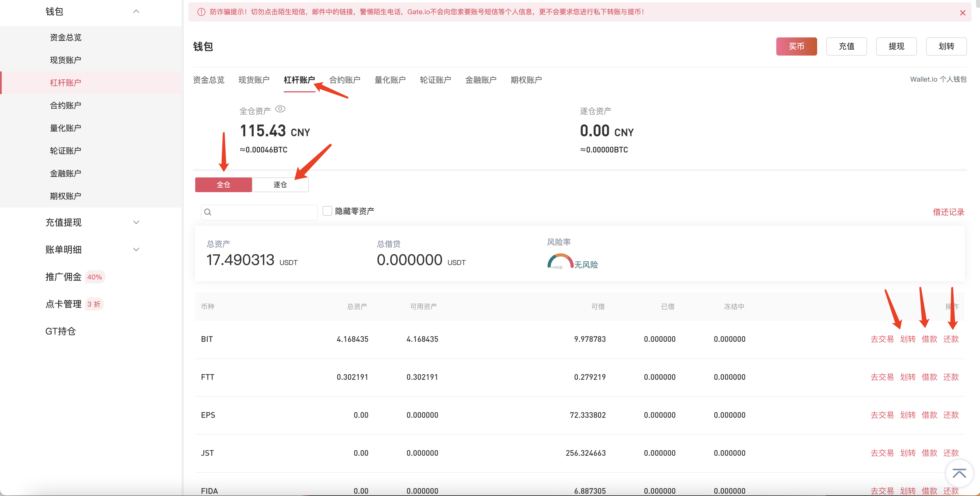Check the 隐藏零资产 checkbox
Screen dimensions: 980x496
coord(327,211)
